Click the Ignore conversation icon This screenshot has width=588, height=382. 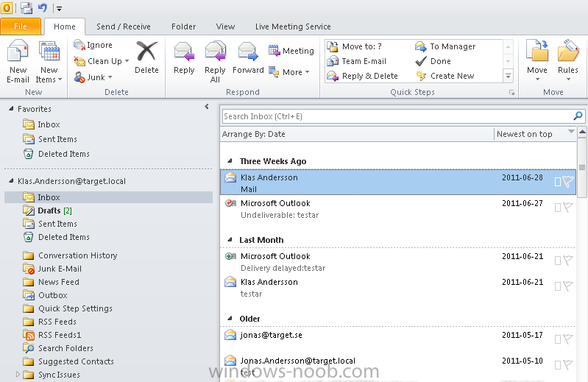pyautogui.click(x=79, y=45)
